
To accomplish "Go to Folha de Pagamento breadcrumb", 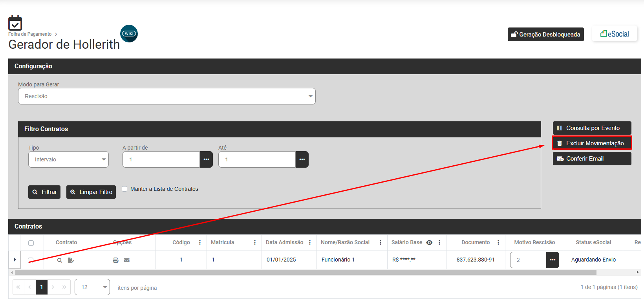I will [30, 34].
